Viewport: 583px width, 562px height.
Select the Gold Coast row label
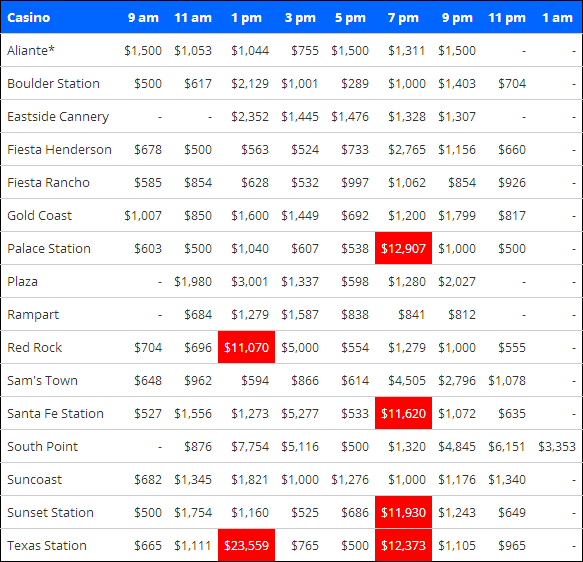[x=39, y=215]
